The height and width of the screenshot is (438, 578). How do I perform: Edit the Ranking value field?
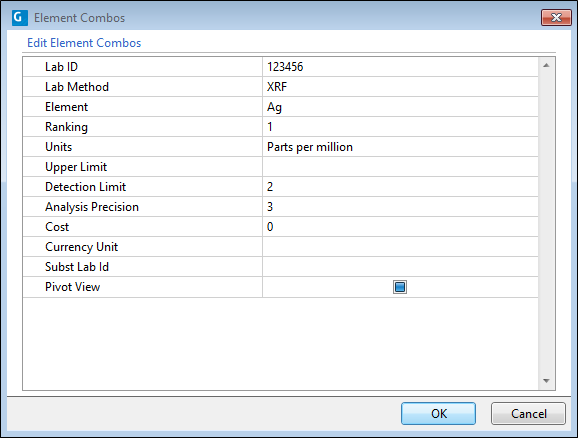(400, 127)
